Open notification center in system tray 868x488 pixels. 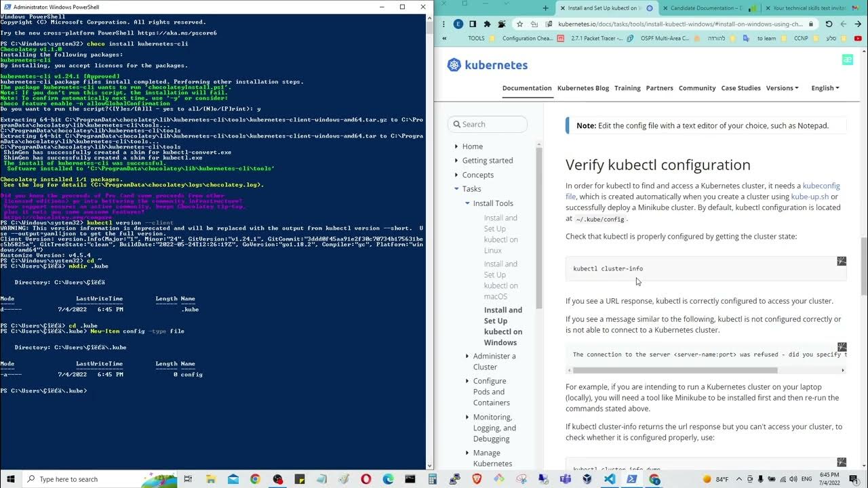point(854,479)
